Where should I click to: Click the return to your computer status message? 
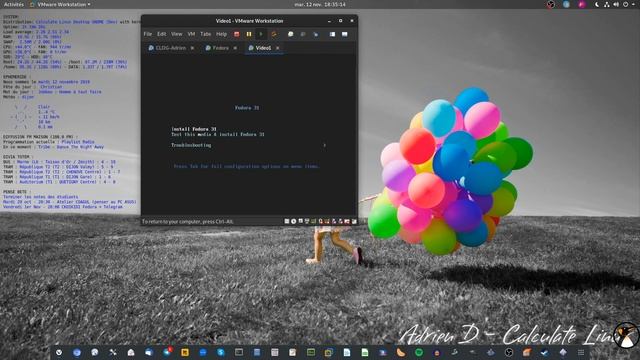click(x=187, y=222)
